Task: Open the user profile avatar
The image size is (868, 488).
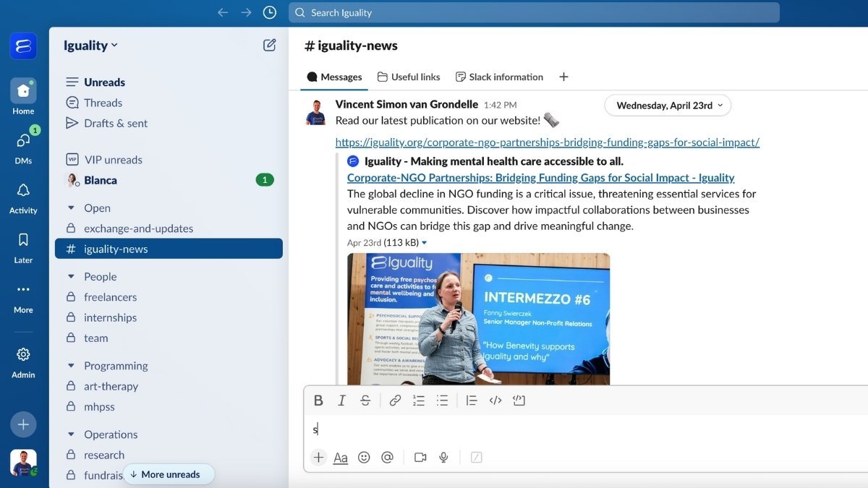Action: point(23,463)
